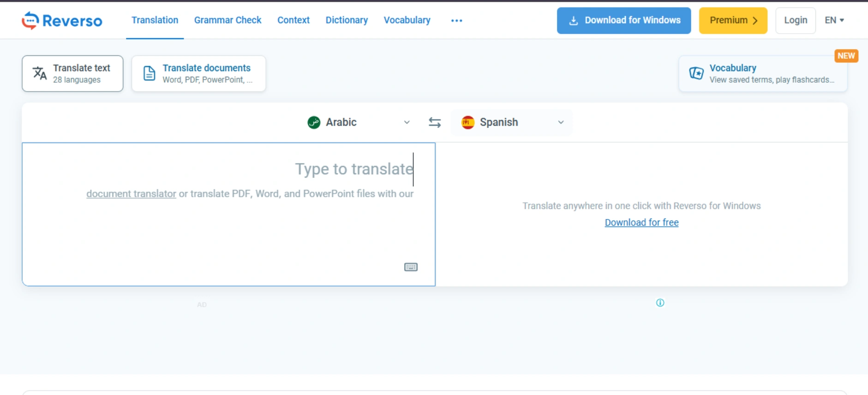868x395 pixels.
Task: Click the Download for free link
Action: click(641, 223)
